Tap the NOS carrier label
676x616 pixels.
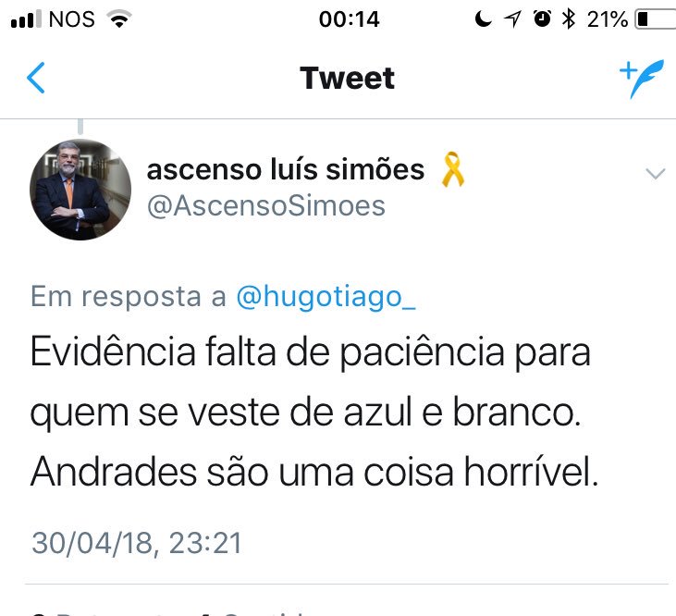tap(72, 19)
